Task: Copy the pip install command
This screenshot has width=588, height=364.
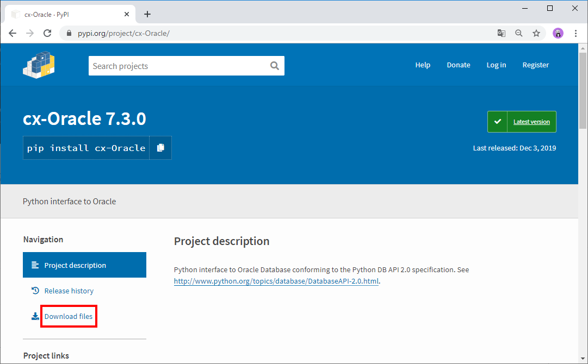Action: click(x=160, y=148)
